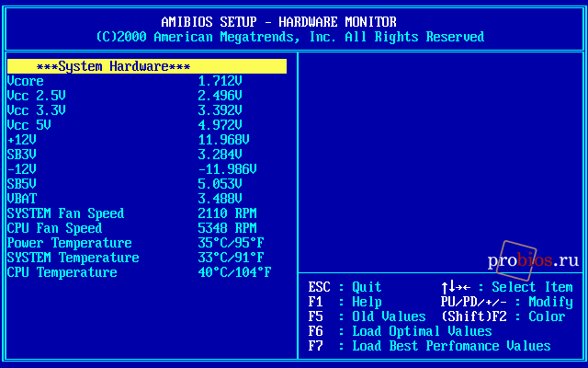This screenshot has width=588, height=368.
Task: Click the F5 : Old Values hint
Action: (367, 316)
